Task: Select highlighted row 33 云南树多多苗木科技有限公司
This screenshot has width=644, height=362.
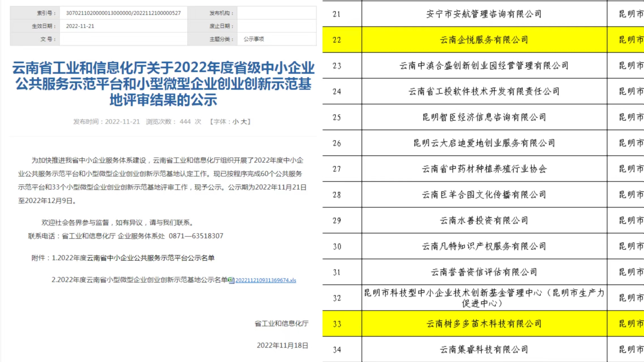Action: click(484, 324)
